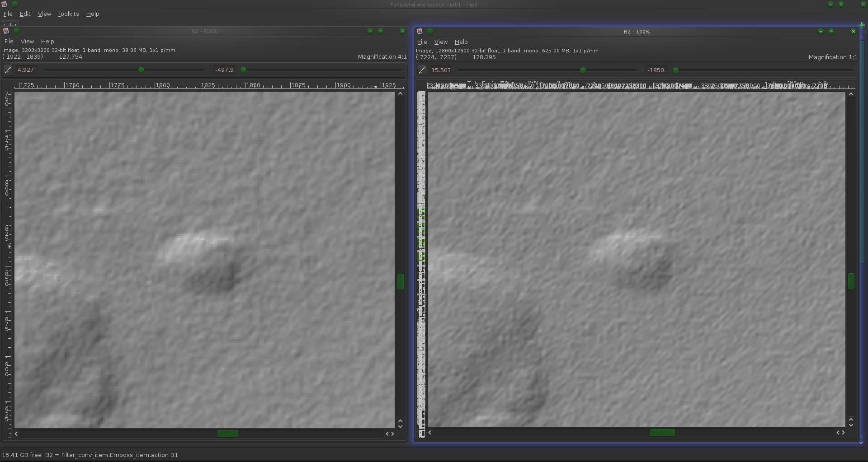Click the paintbrush icon in A2 display bar

click(x=8, y=70)
